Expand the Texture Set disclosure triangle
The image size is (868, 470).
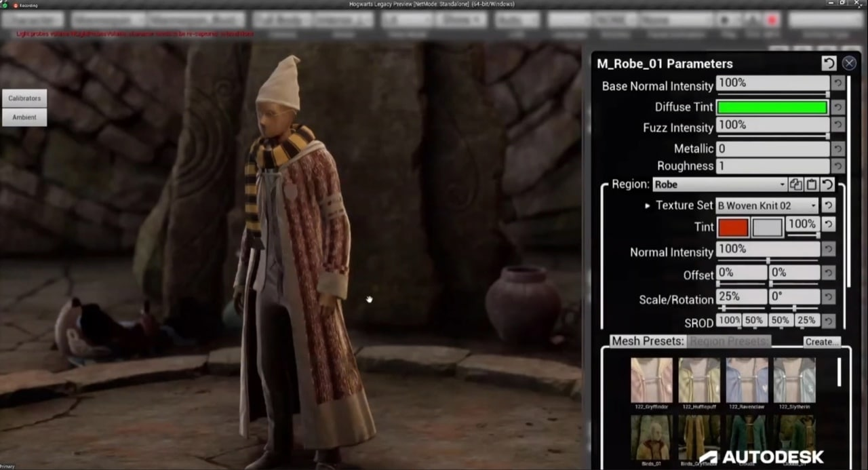[648, 205]
